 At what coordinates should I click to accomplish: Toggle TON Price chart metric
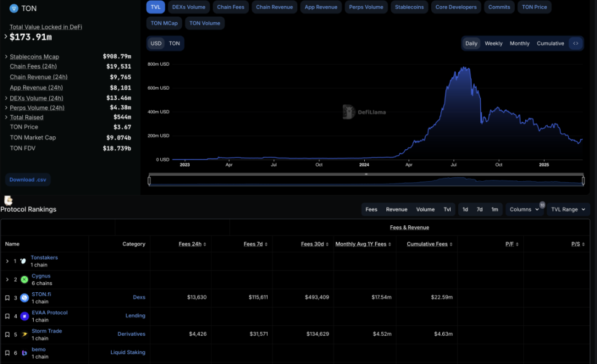pos(534,7)
